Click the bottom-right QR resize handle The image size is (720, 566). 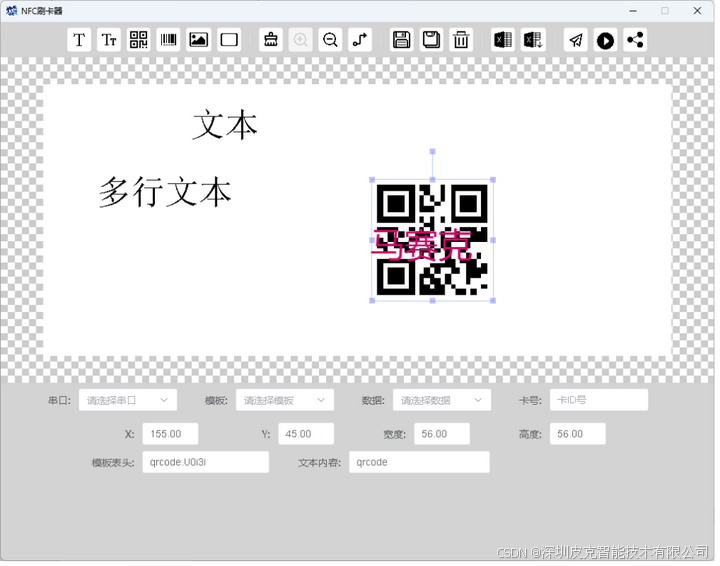[x=493, y=301]
